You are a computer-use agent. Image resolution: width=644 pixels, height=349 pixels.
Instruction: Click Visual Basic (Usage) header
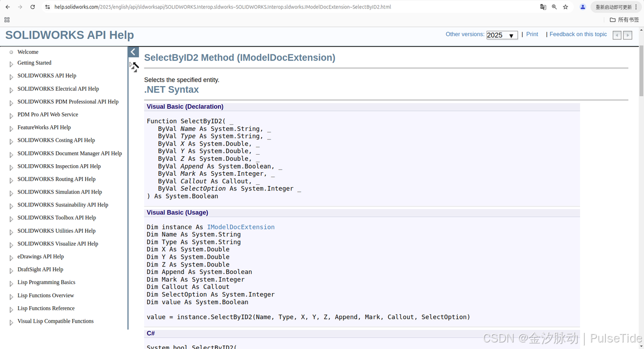tap(178, 213)
